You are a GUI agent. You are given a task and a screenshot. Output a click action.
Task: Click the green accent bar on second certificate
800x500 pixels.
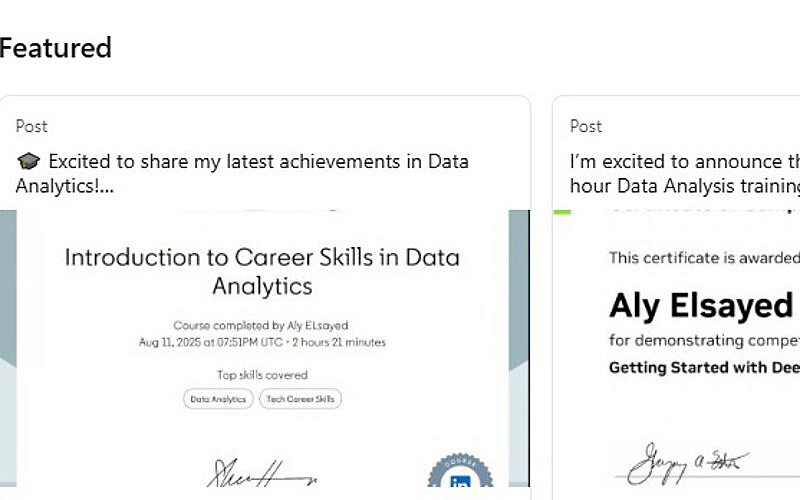click(x=561, y=211)
